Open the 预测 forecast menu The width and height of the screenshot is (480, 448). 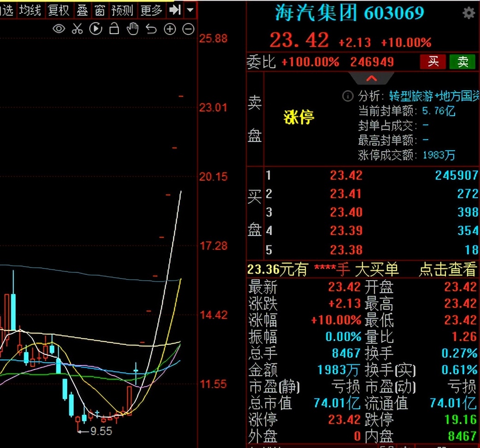[x=122, y=11]
